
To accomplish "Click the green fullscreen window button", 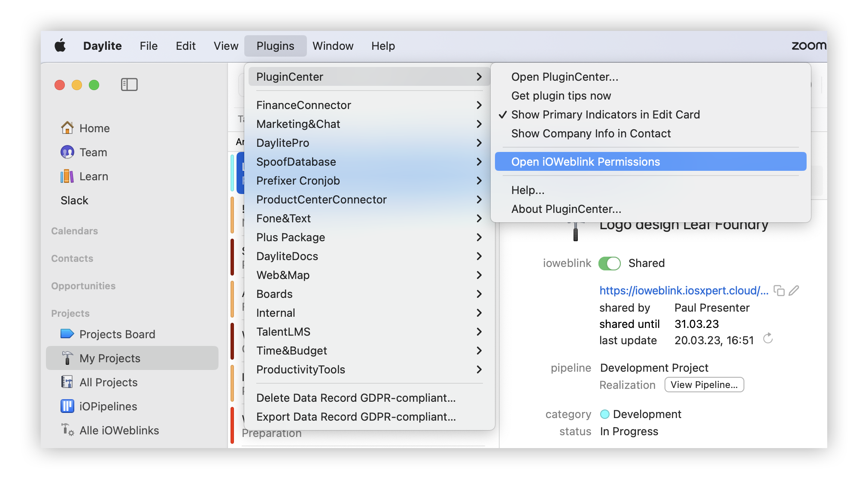I will [x=94, y=85].
